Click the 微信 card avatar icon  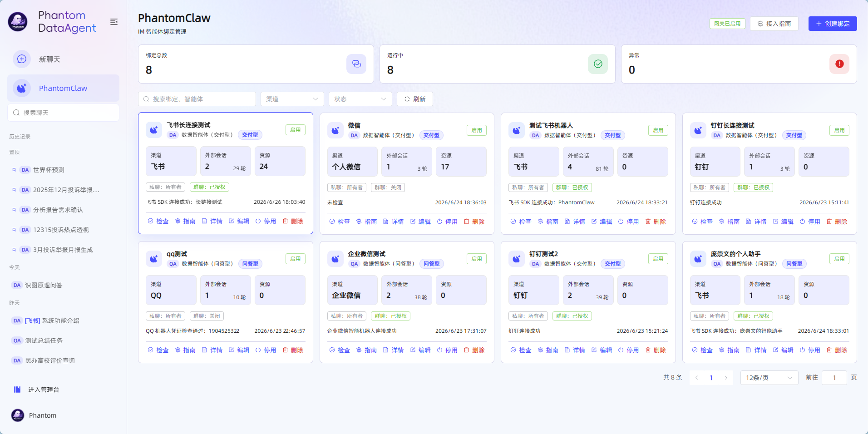point(335,130)
